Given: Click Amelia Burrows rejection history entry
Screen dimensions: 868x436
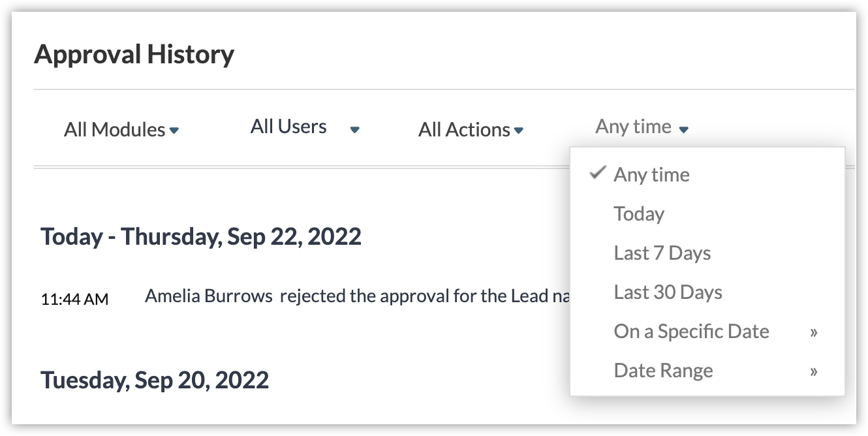Looking at the screenshot, I should [x=356, y=296].
